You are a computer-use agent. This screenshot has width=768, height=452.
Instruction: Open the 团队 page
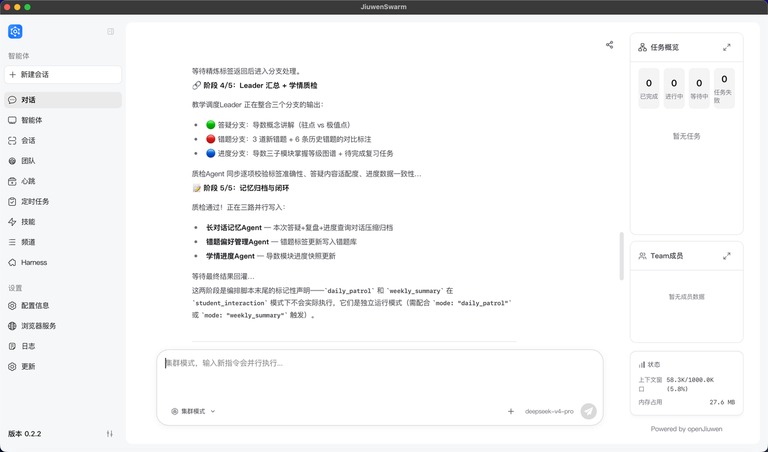pos(63,161)
